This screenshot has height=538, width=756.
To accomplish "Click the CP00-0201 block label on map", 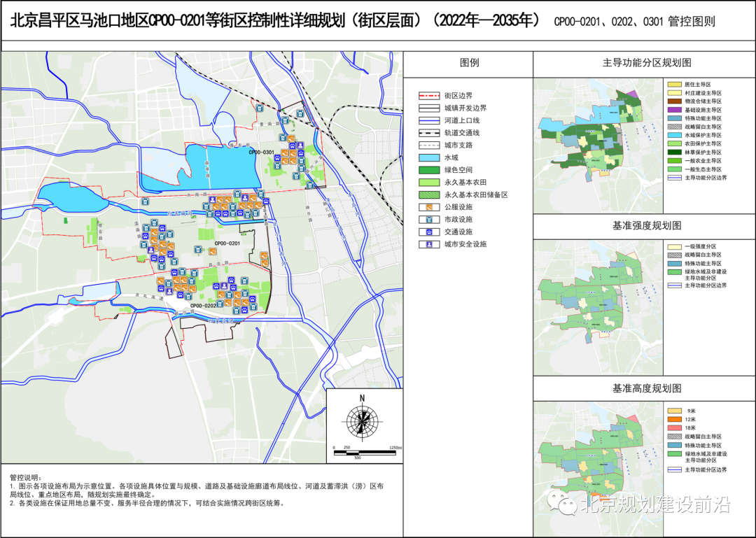I will coord(227,243).
